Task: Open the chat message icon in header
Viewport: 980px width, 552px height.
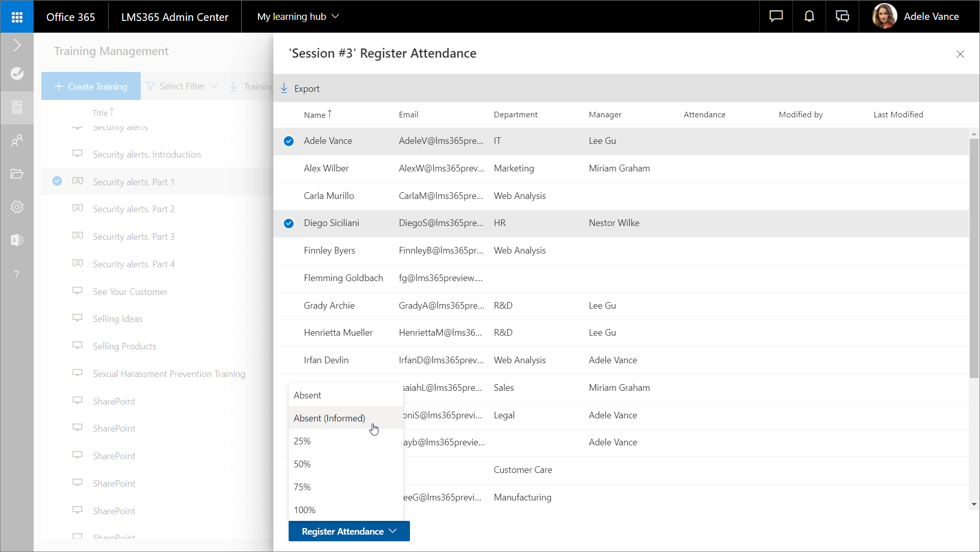Action: click(776, 16)
